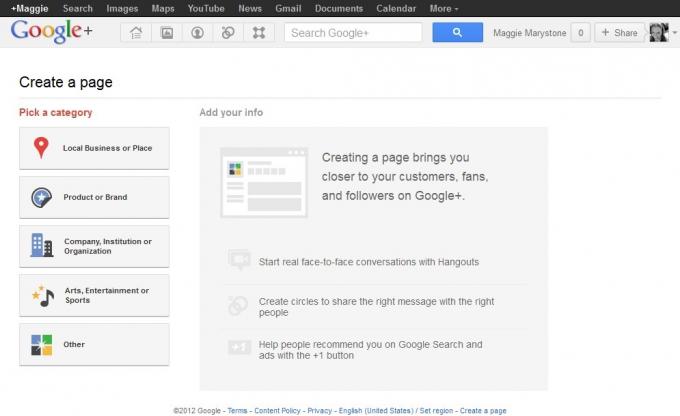680x416 pixels.
Task: Click the page layout illustration
Action: [264, 182]
